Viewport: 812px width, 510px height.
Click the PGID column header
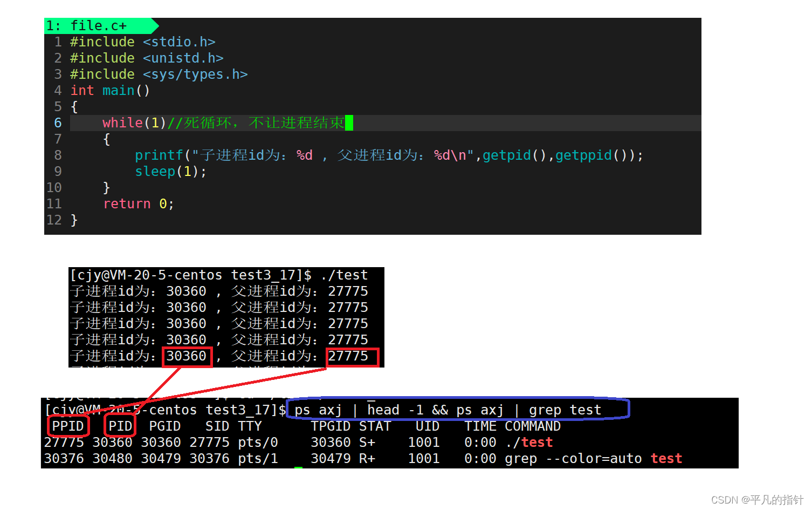(165, 426)
